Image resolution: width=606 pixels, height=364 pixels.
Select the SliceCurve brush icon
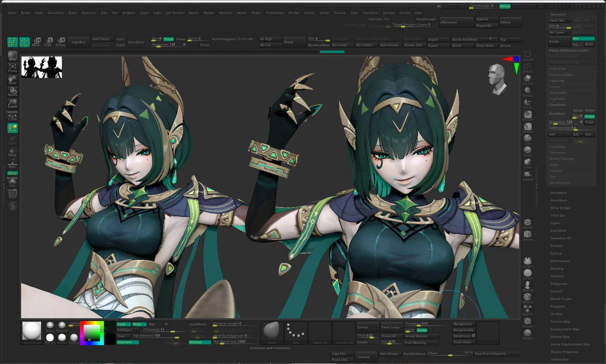click(x=527, y=91)
